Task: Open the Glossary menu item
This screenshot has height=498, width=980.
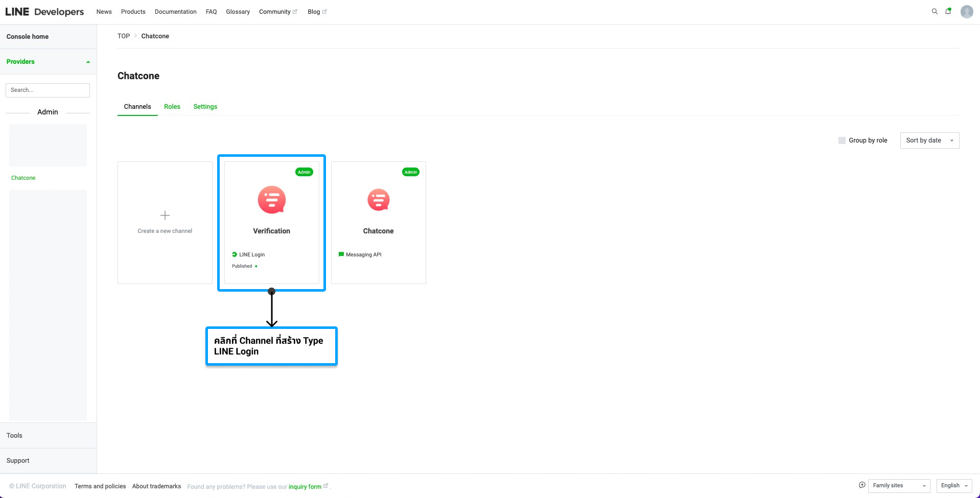Action: tap(238, 12)
